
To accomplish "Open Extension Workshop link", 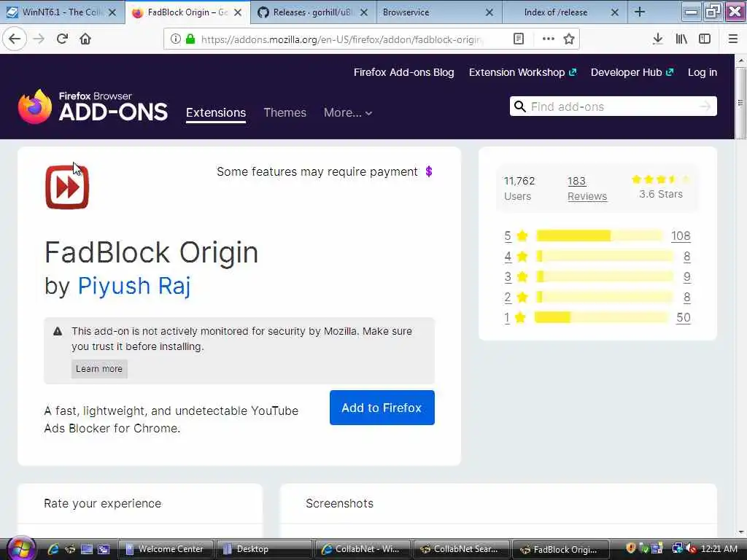I will [522, 72].
